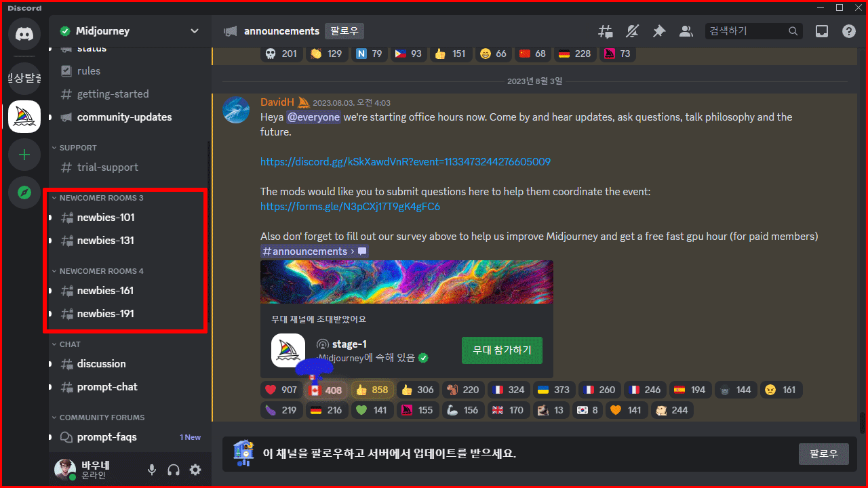Toggle the skull 201 reaction
Image resolution: width=868 pixels, height=488 pixels.
click(281, 54)
